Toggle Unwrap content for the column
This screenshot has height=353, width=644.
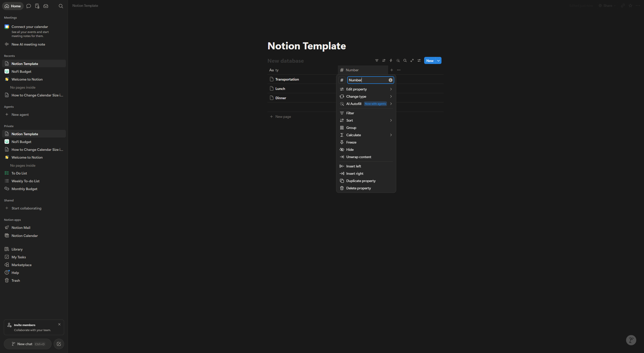[366, 157]
